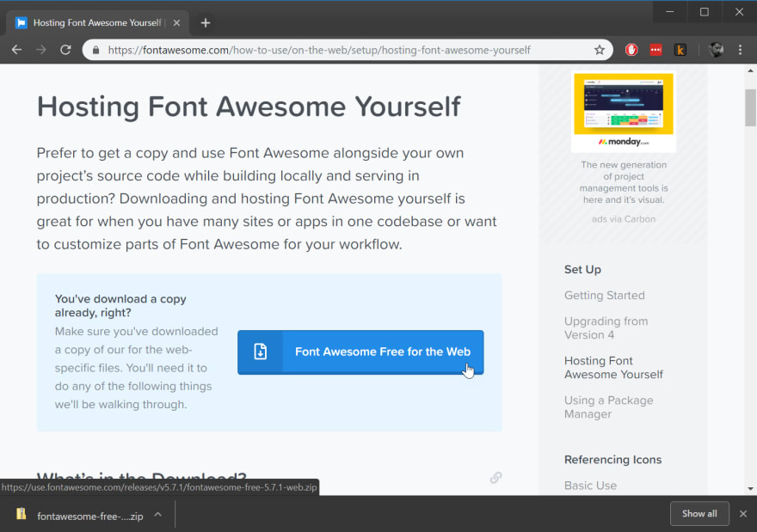Viewport: 757px width, 532px height.
Task: Open the downloaded fontawesome-free zip file
Action: tap(89, 516)
